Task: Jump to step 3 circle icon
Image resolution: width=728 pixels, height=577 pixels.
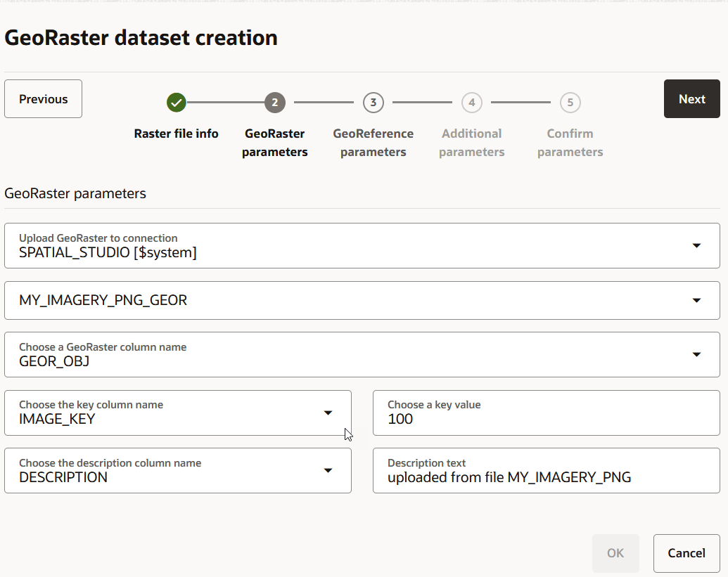Action: (x=373, y=103)
